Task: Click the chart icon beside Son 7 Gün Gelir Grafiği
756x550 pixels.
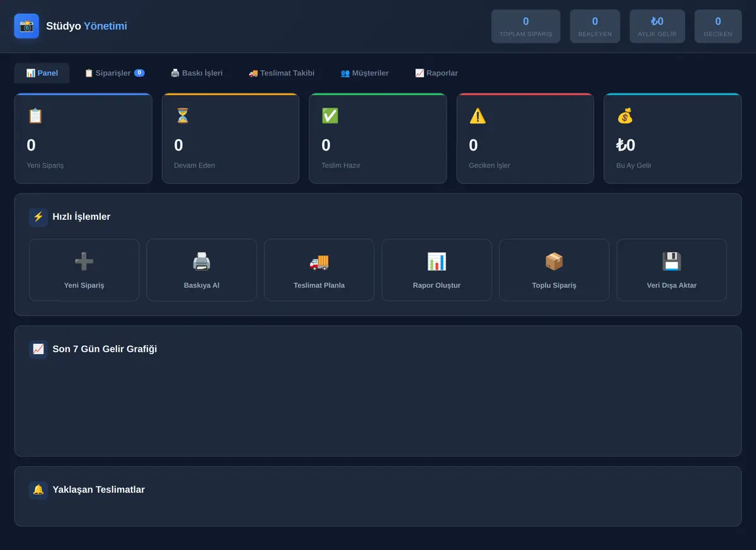Action: (38, 349)
